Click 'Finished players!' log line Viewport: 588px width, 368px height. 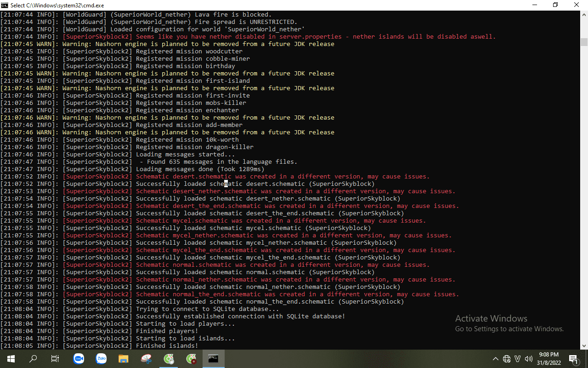point(99,331)
